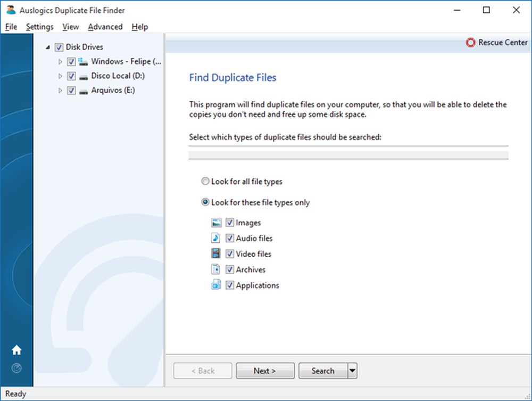
Task: Click the Applications file type icon
Action: coord(216,285)
